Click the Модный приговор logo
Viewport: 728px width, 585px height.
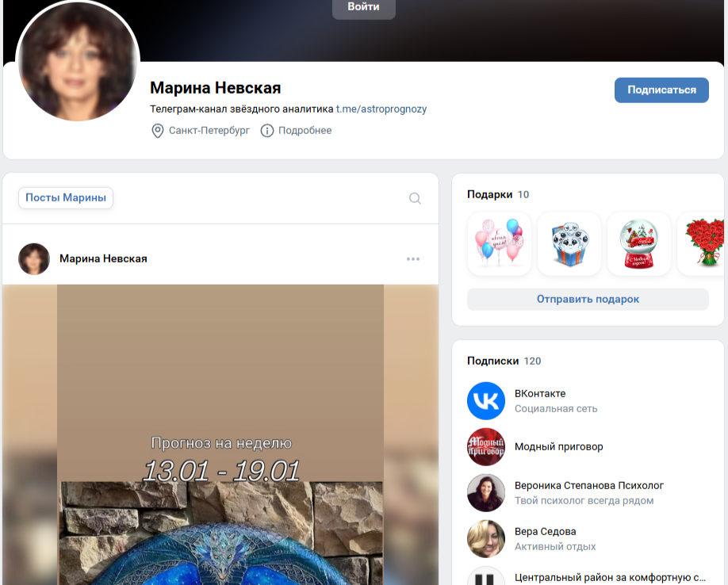pyautogui.click(x=485, y=447)
